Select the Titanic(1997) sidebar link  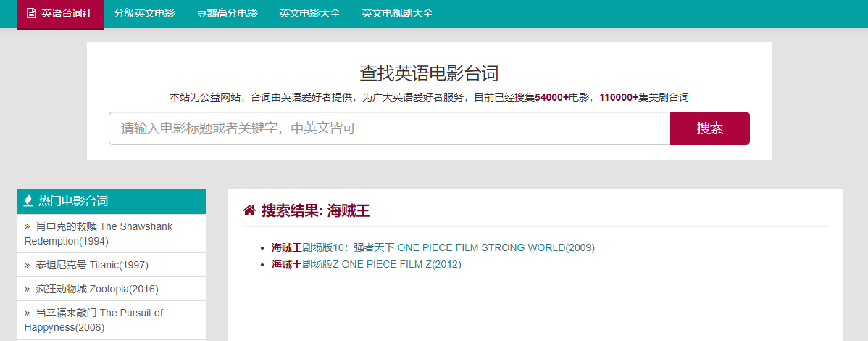point(92,265)
